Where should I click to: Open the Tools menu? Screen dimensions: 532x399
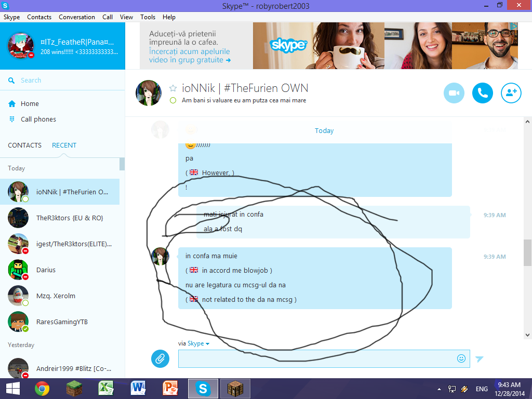pyautogui.click(x=148, y=17)
